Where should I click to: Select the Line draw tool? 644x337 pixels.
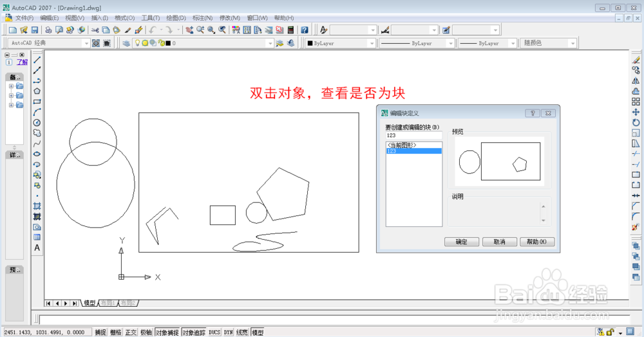tap(37, 60)
